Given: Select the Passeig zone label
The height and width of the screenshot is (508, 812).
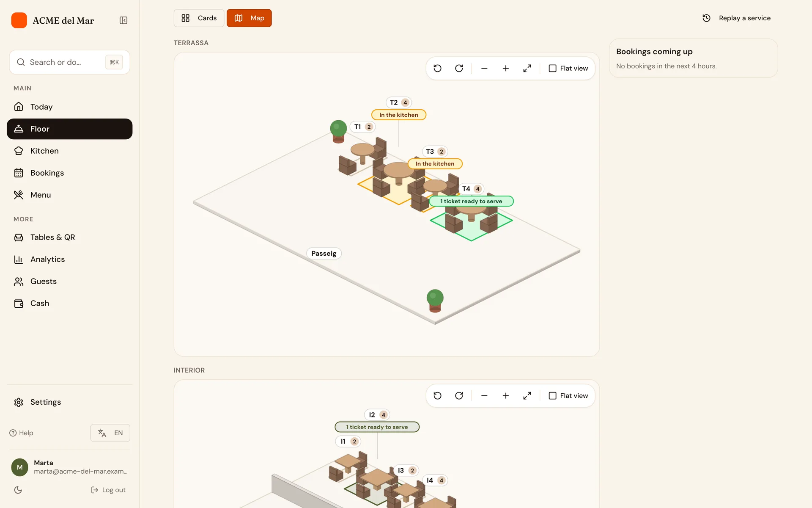Looking at the screenshot, I should [x=324, y=254].
